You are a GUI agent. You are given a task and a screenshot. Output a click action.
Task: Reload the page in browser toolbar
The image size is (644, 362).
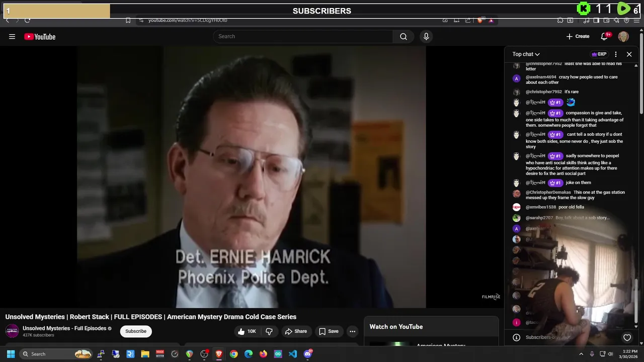[27, 20]
